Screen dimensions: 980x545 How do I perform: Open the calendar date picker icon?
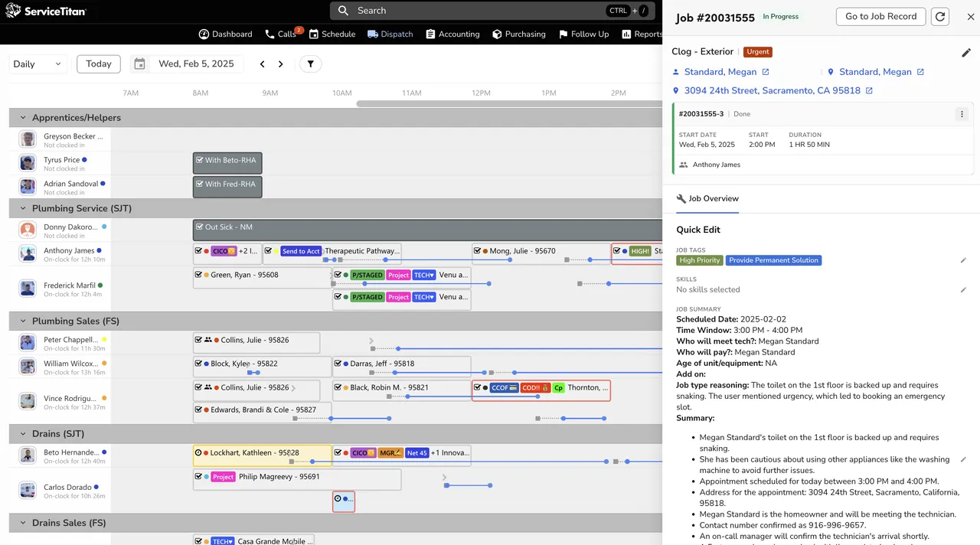(139, 64)
